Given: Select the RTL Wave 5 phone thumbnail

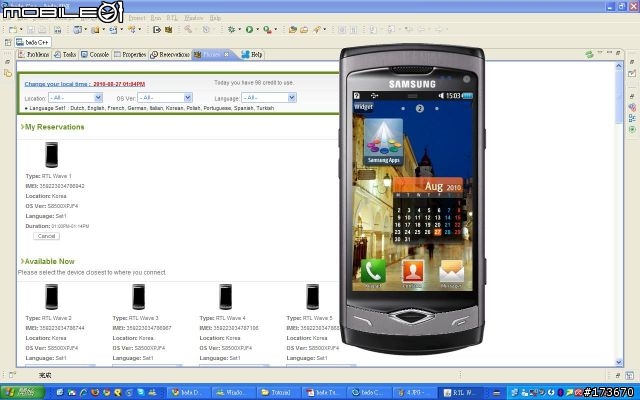Looking at the screenshot, I should click(x=312, y=296).
